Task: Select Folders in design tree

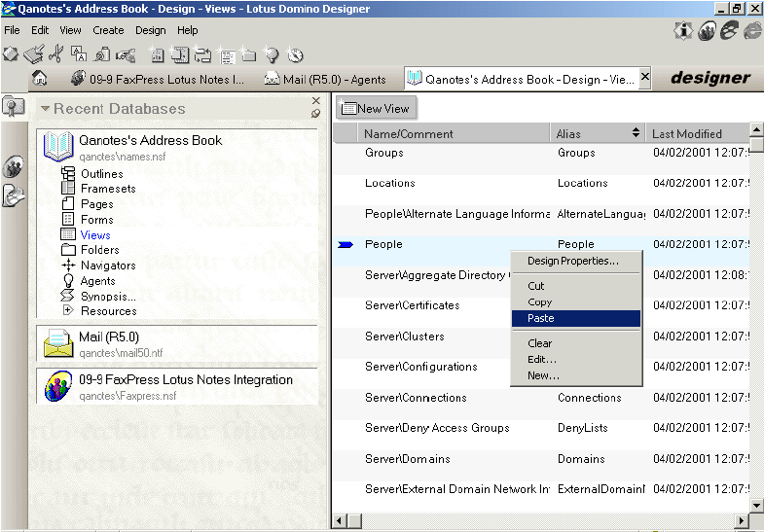Action: point(99,250)
